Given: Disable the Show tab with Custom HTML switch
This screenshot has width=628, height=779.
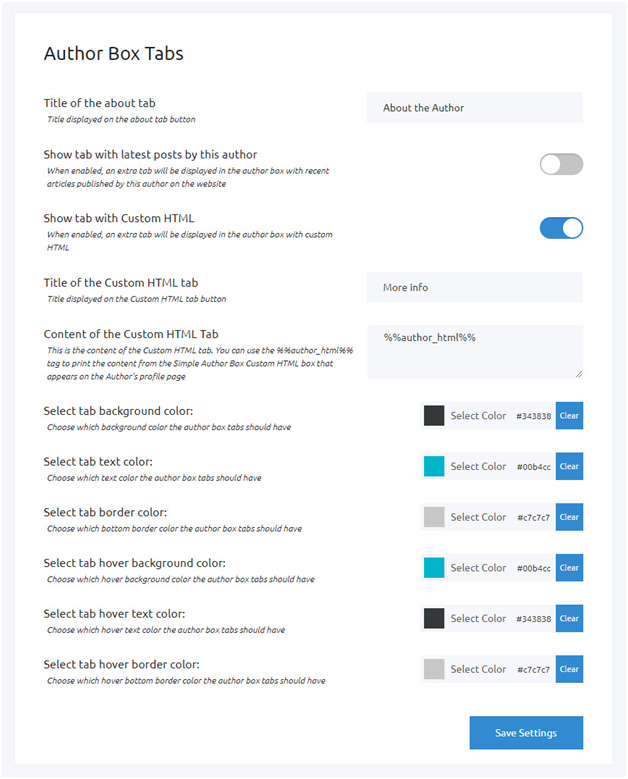Looking at the screenshot, I should 560,227.
